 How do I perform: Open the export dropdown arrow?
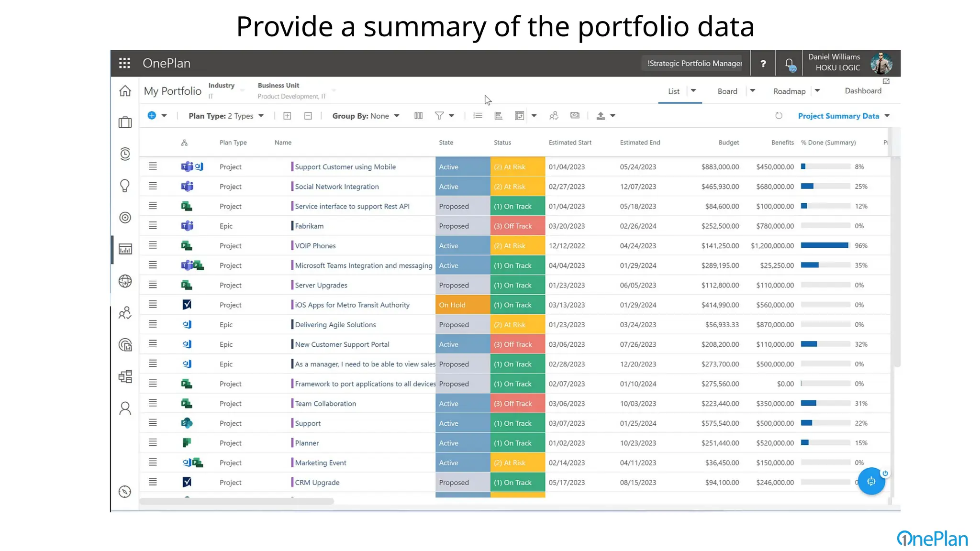coord(612,116)
